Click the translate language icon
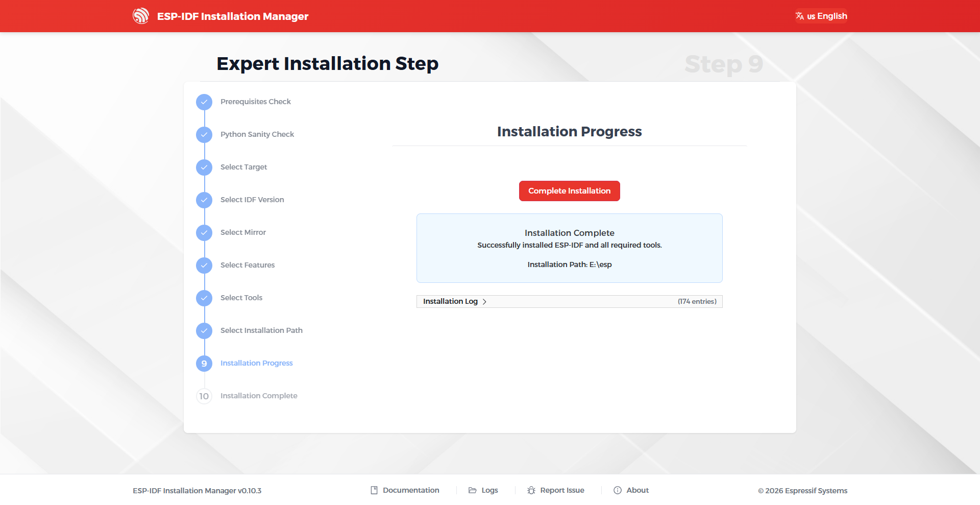Screen dimensions: 980x505 [800, 16]
